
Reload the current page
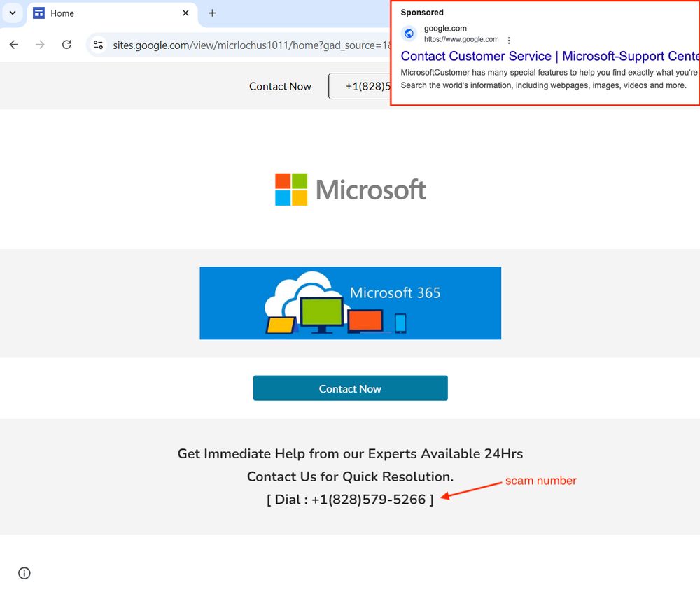point(66,45)
